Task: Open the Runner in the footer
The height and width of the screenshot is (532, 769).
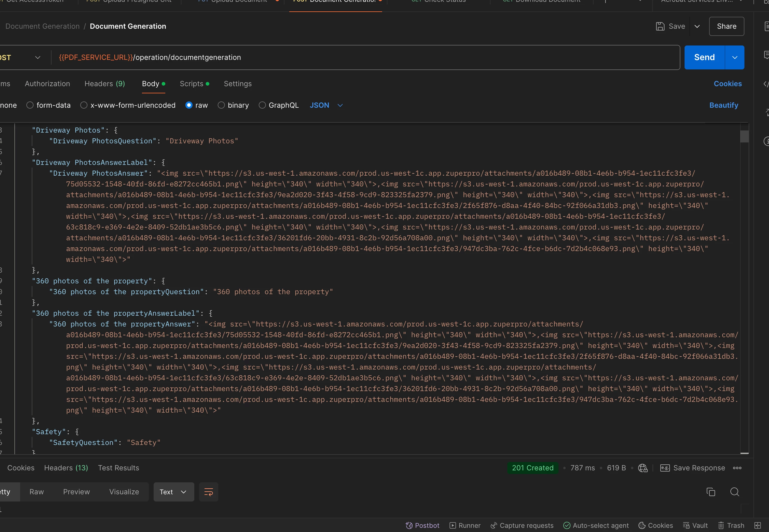Action: point(465,526)
